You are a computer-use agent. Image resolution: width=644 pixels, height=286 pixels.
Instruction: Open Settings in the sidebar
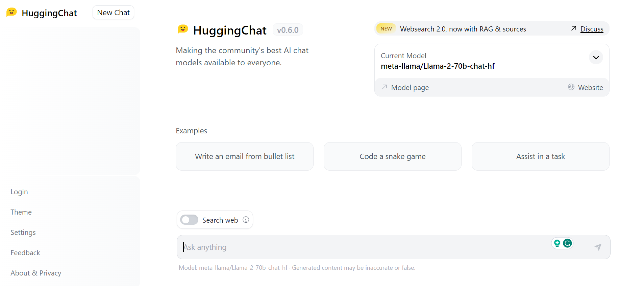(23, 233)
